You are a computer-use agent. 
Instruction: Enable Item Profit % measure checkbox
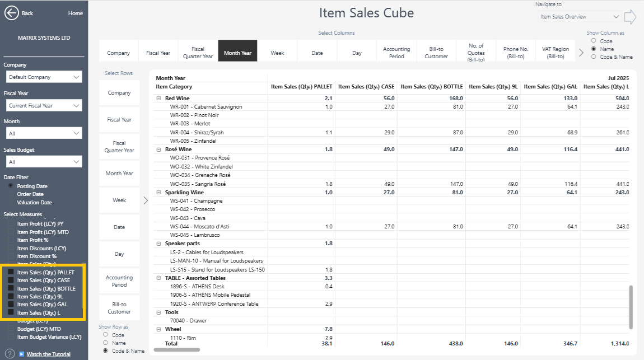pyautogui.click(x=11, y=240)
